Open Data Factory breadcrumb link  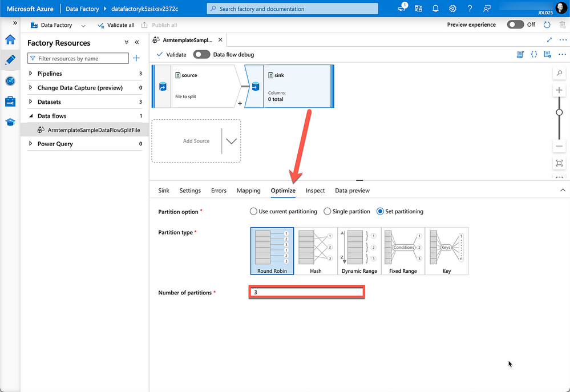82,9
